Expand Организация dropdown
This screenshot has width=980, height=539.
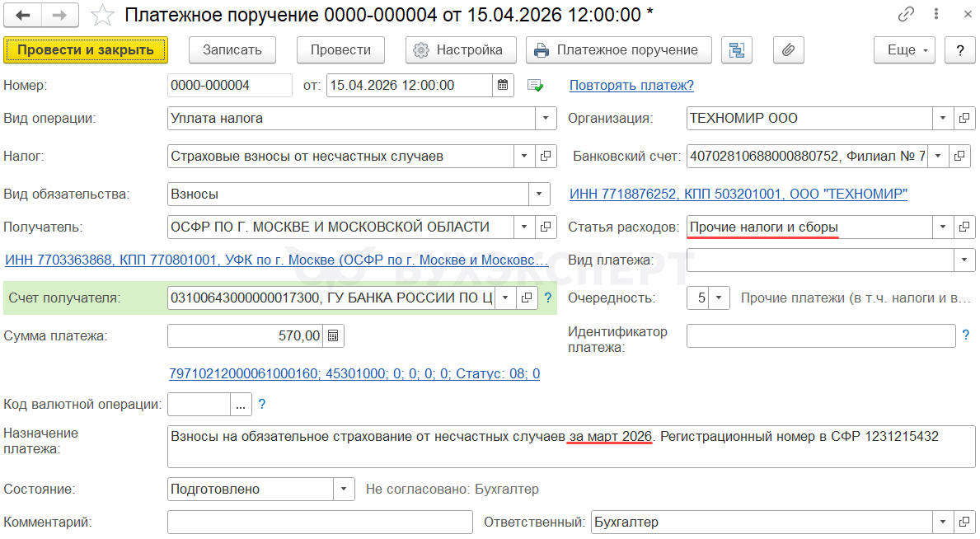click(x=943, y=118)
